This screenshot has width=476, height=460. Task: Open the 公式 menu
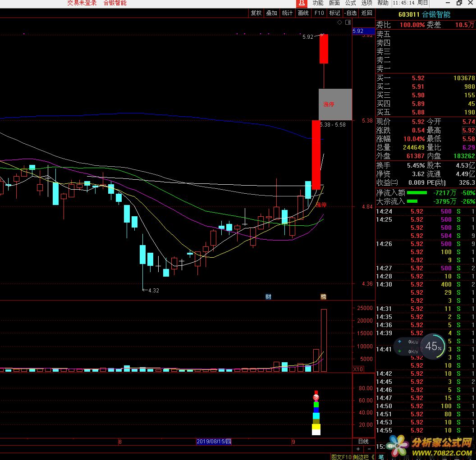click(x=350, y=3)
